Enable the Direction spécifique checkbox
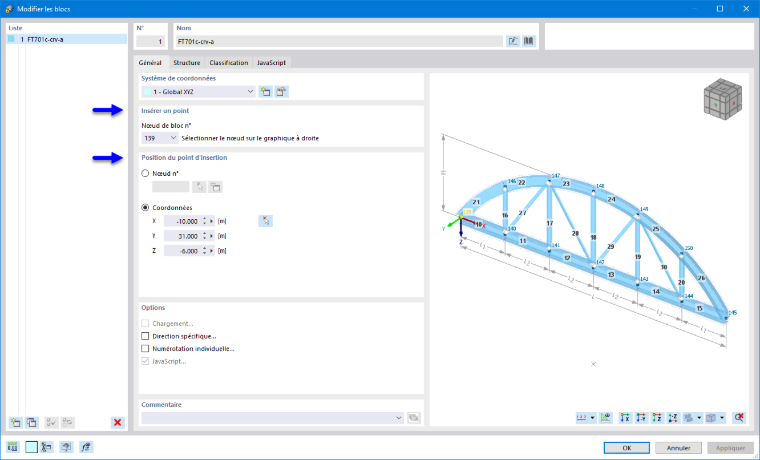This screenshot has width=760, height=460. tap(145, 336)
